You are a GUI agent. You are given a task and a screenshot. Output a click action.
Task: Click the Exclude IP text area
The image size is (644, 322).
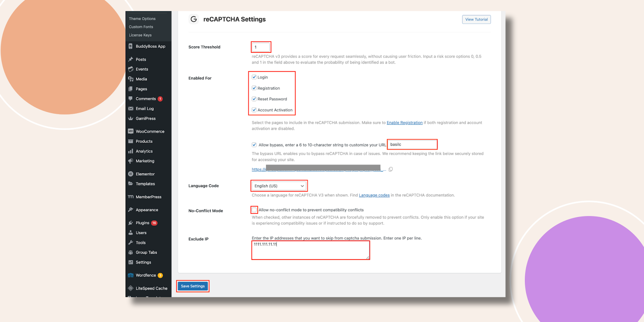pyautogui.click(x=310, y=250)
